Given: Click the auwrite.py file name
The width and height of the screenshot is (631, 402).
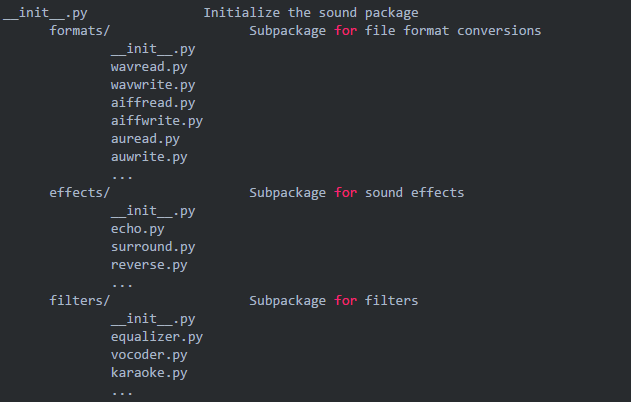Looking at the screenshot, I should (149, 157).
